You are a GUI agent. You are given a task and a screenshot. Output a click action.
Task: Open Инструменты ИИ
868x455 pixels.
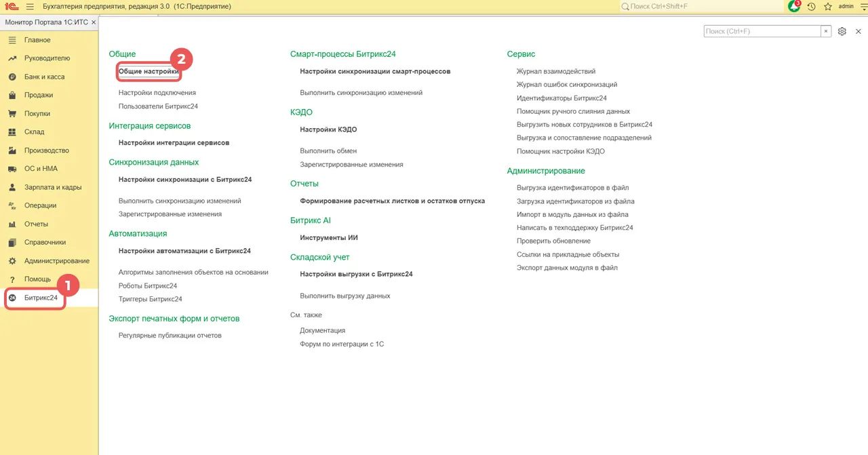(329, 238)
